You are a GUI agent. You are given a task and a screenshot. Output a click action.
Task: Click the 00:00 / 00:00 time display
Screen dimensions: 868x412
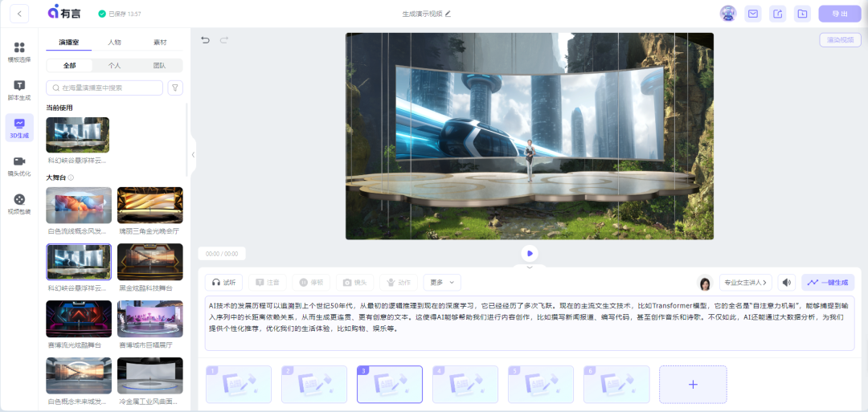pyautogui.click(x=222, y=254)
